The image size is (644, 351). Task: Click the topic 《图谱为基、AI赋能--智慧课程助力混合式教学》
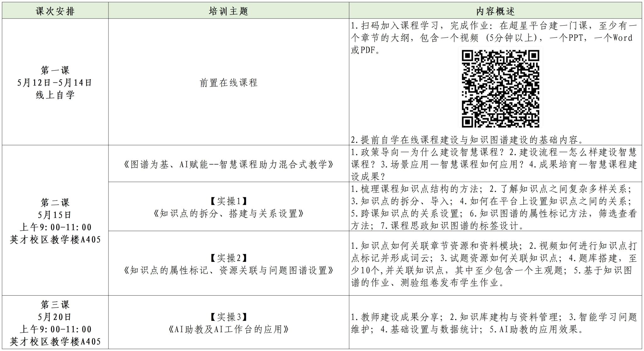click(229, 164)
